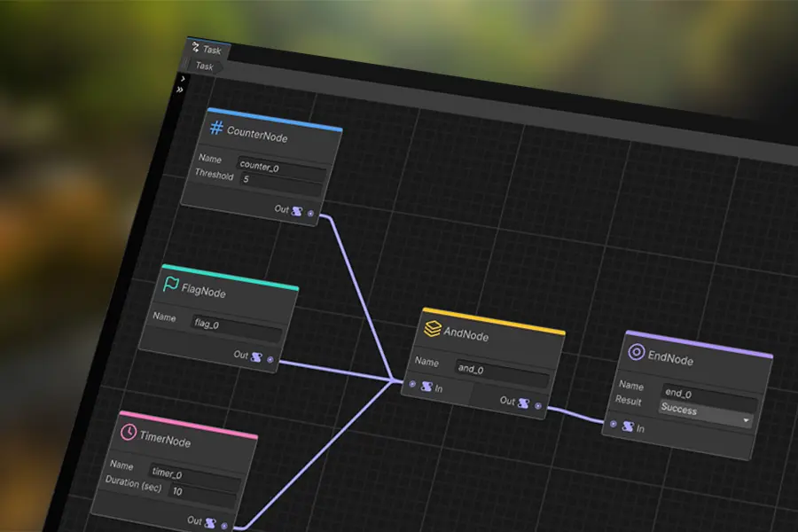The width and height of the screenshot is (798, 532).
Task: Select the FlagNode title text
Action: coord(204,291)
